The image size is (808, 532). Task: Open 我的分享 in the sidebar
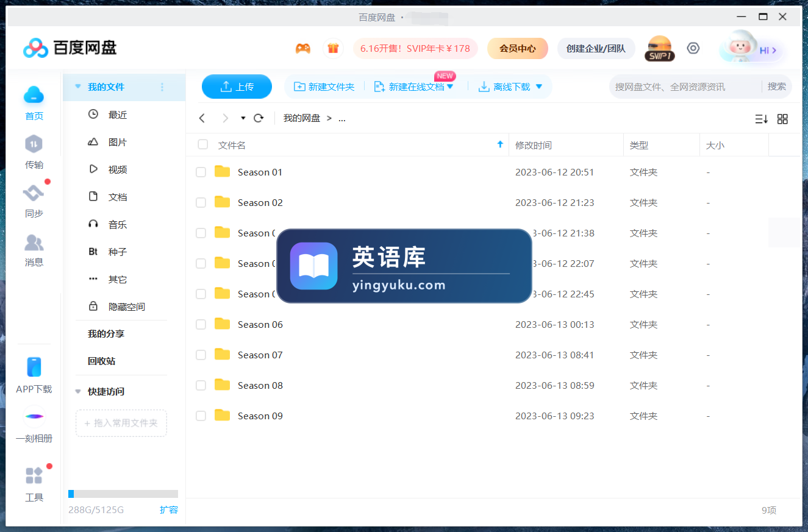[106, 334]
